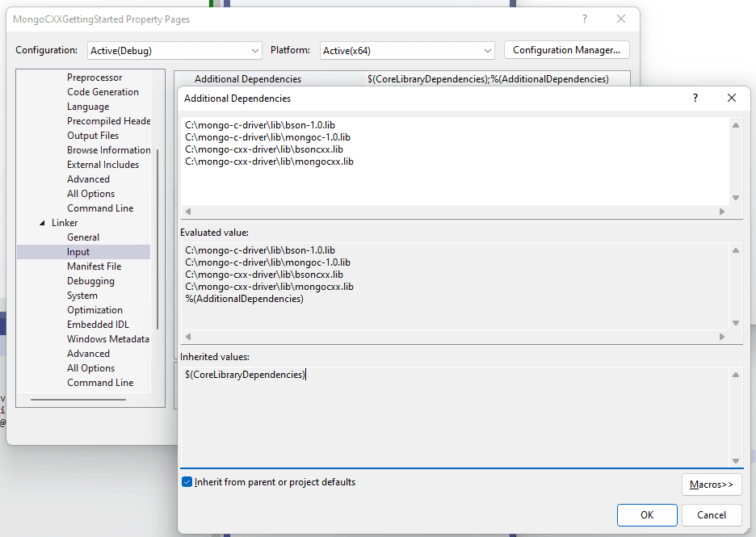Open the Macros>> panel
The width and height of the screenshot is (756, 537).
tap(711, 485)
